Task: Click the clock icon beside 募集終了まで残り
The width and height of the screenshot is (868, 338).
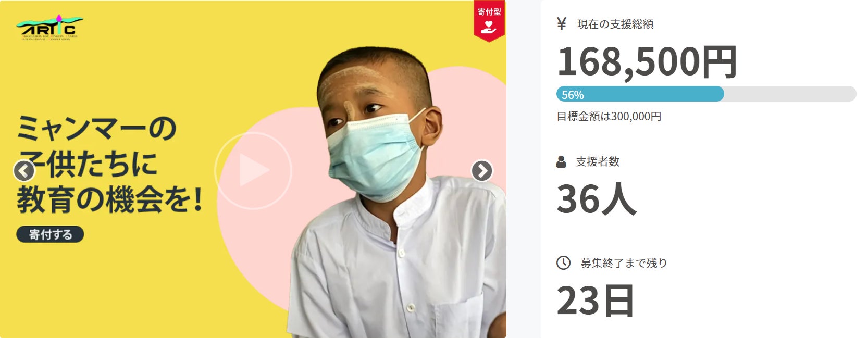Action: tap(563, 263)
